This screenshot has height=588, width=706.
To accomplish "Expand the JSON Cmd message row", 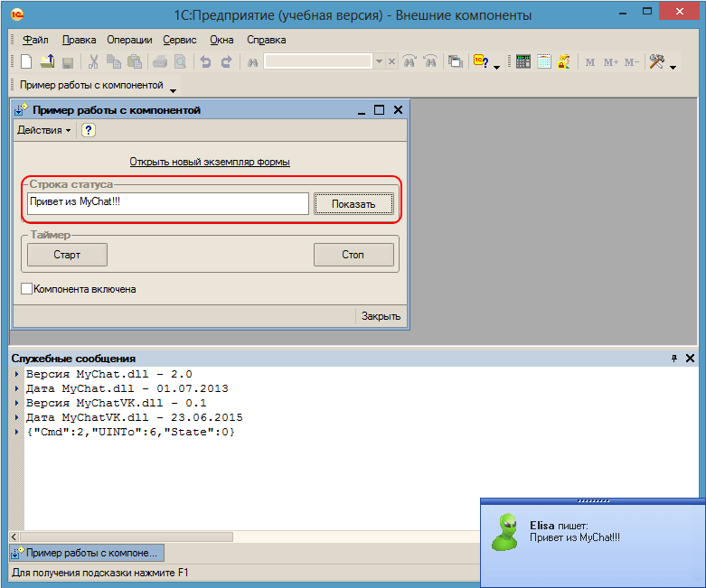I will pos(18,433).
